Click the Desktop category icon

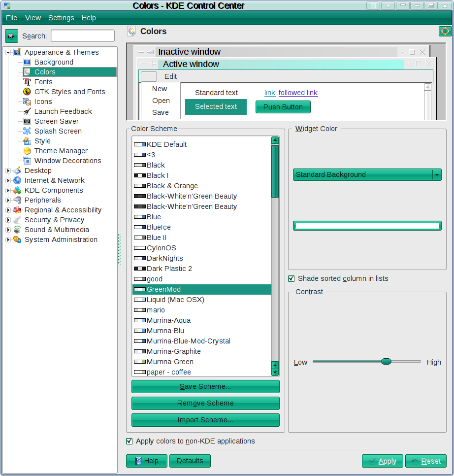click(x=18, y=170)
